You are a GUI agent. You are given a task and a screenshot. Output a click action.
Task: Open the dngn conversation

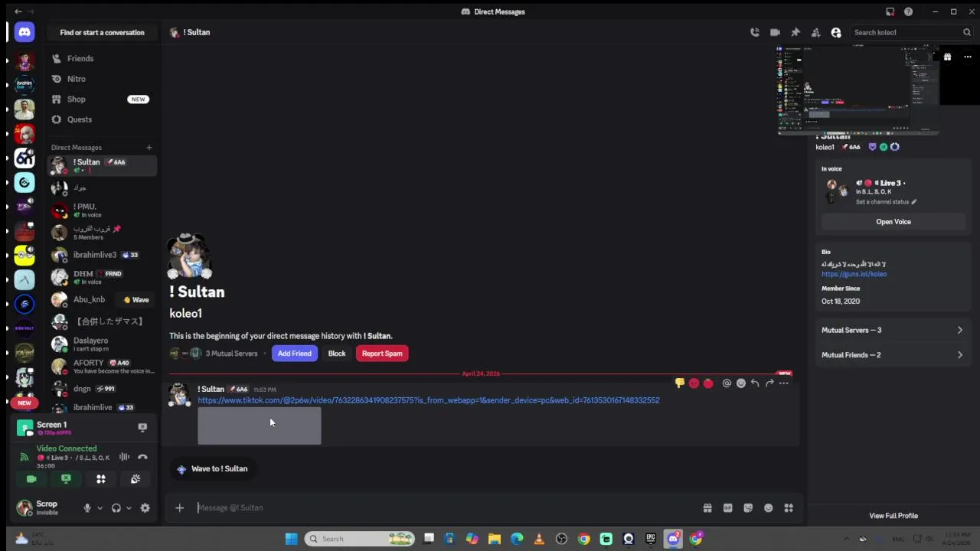pyautogui.click(x=102, y=389)
